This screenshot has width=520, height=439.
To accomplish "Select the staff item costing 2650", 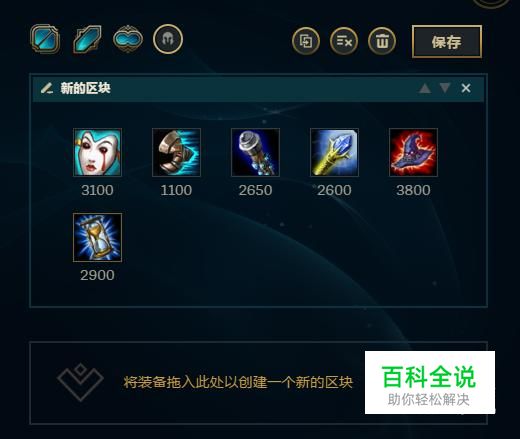I will [255, 152].
